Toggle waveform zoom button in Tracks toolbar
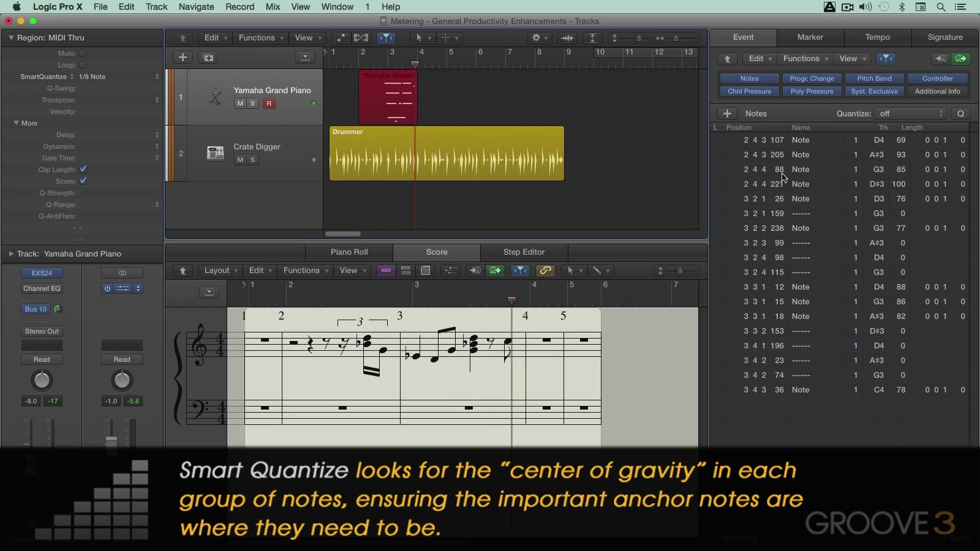The height and width of the screenshot is (551, 980). pos(567,38)
